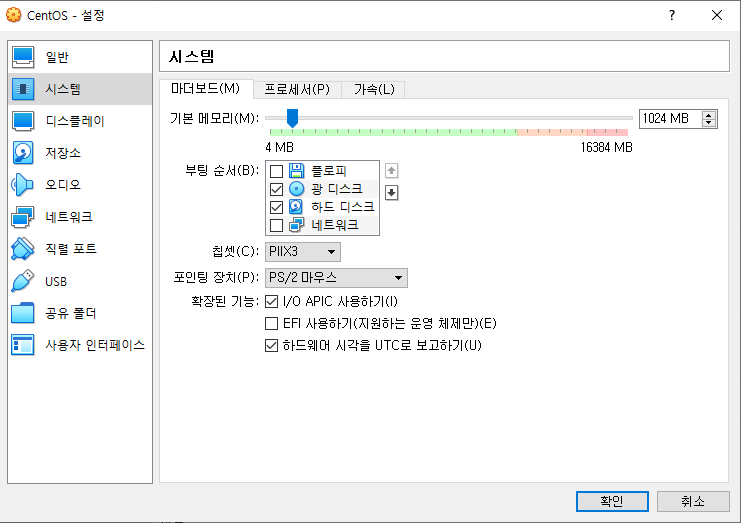Open the 네트워크 computers icon
This screenshot has width=741, height=523.
click(23, 217)
